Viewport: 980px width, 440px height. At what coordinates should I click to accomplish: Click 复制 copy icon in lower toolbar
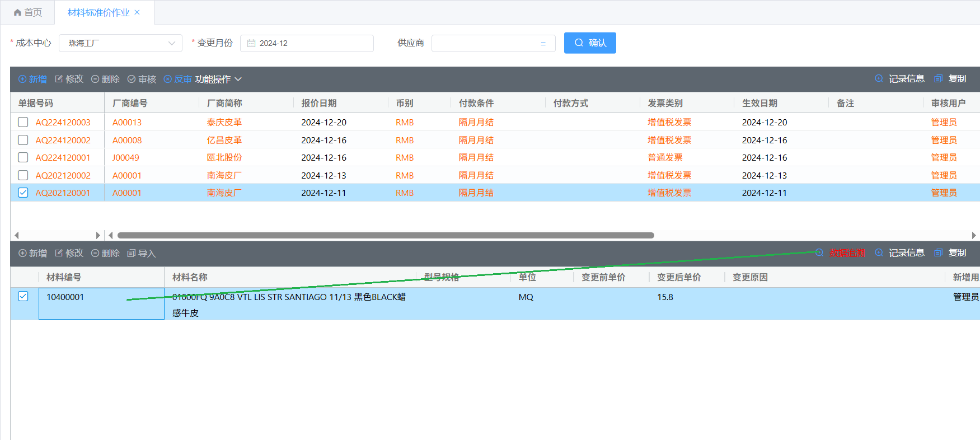coord(939,253)
